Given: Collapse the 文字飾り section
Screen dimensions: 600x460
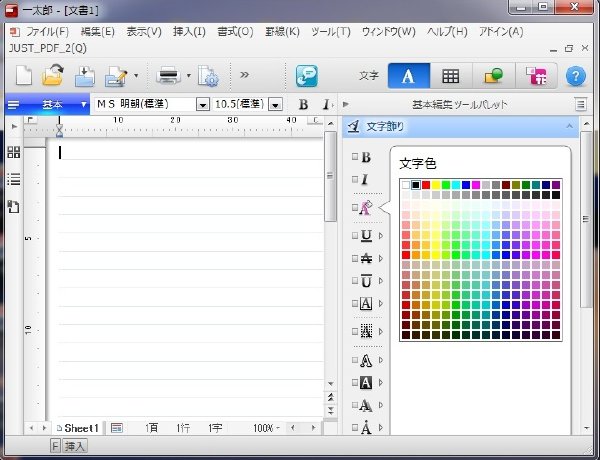Looking at the screenshot, I should 569,126.
